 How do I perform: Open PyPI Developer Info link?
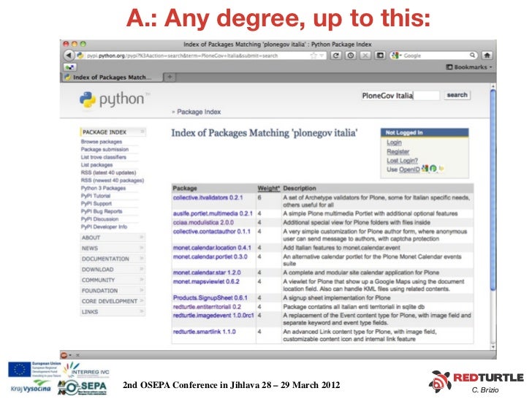point(104,227)
